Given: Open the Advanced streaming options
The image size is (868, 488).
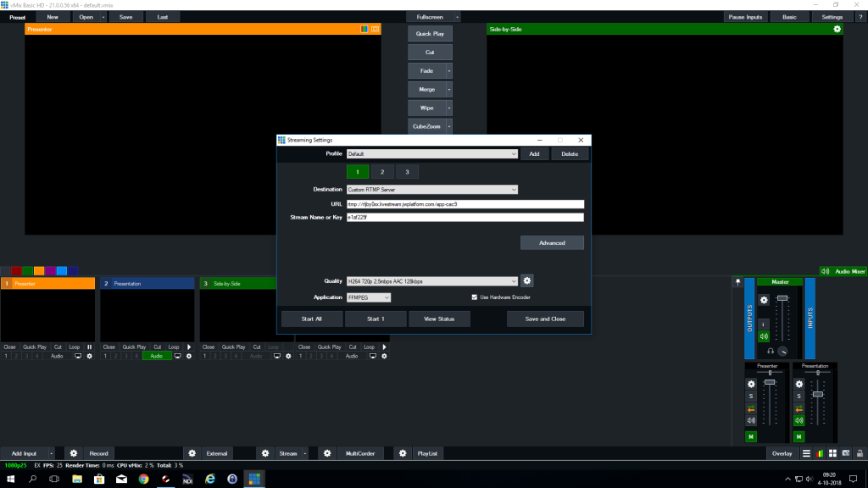Looking at the screenshot, I should click(x=552, y=242).
